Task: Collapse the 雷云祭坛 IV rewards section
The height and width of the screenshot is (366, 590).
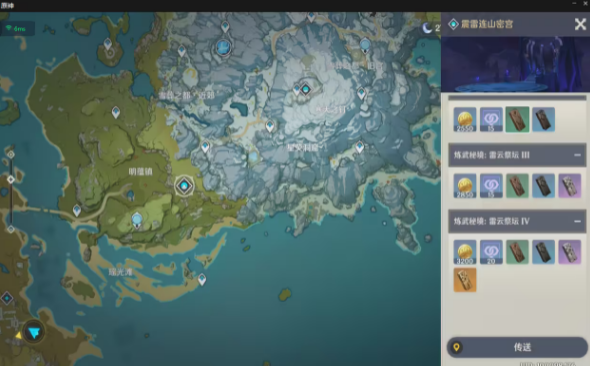Action: tap(578, 221)
